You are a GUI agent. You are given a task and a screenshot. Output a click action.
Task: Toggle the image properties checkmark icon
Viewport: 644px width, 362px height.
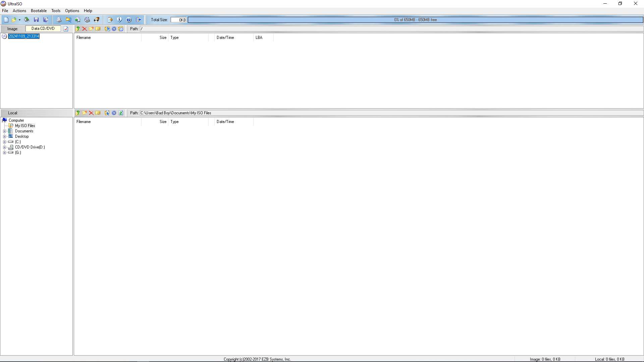(x=66, y=29)
